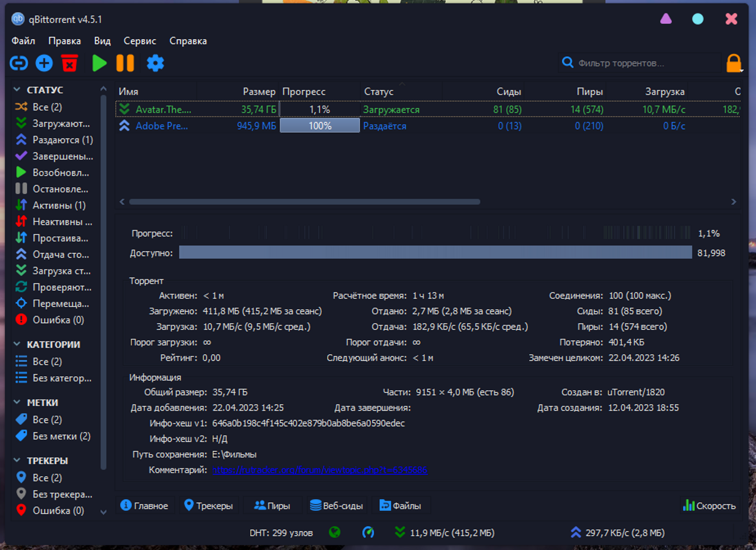Switch to the Главное tab

click(145, 505)
